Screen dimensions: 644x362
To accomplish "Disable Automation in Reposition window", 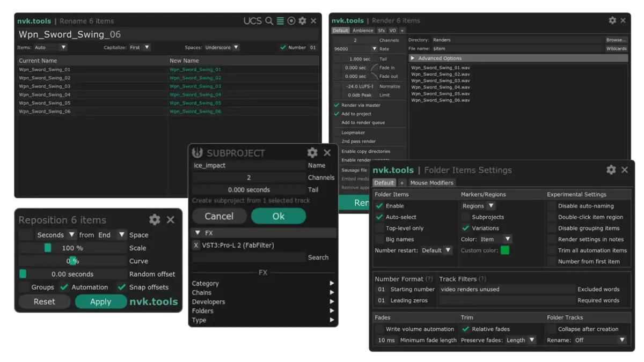I will click(x=64, y=287).
